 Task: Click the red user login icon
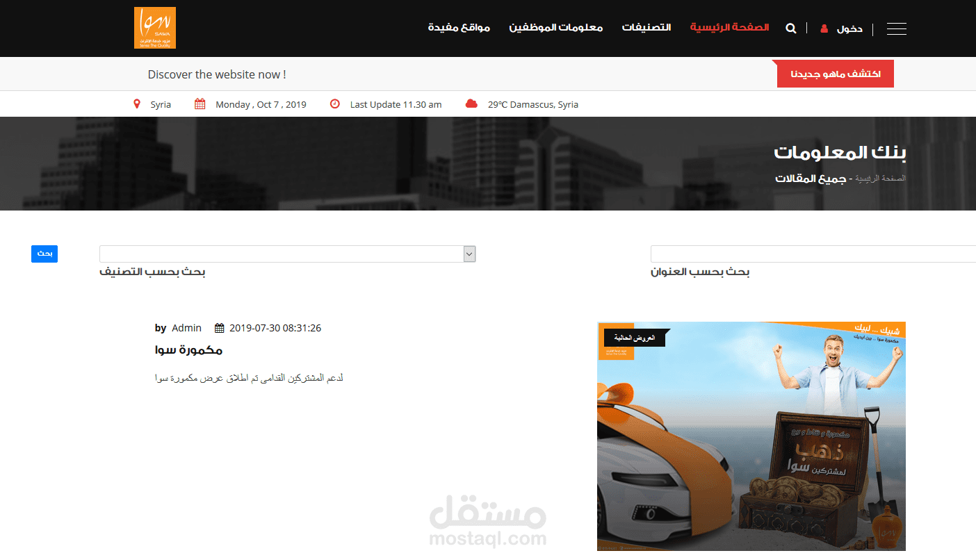[x=824, y=28]
